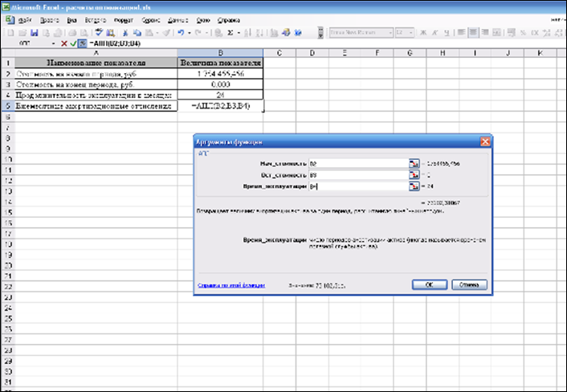Select column C header
The height and width of the screenshot is (392, 567).
279,53
